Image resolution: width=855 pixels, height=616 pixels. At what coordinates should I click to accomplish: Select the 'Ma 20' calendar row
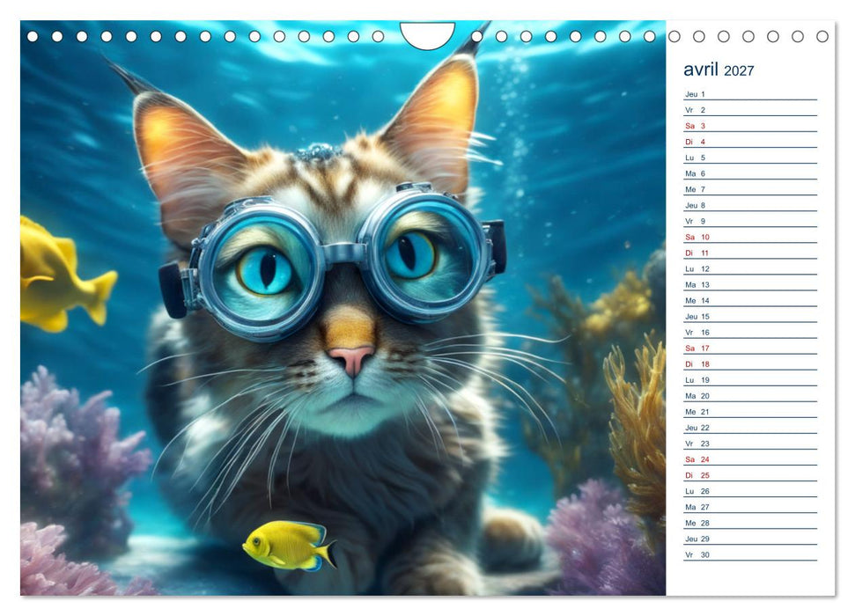pos(749,395)
